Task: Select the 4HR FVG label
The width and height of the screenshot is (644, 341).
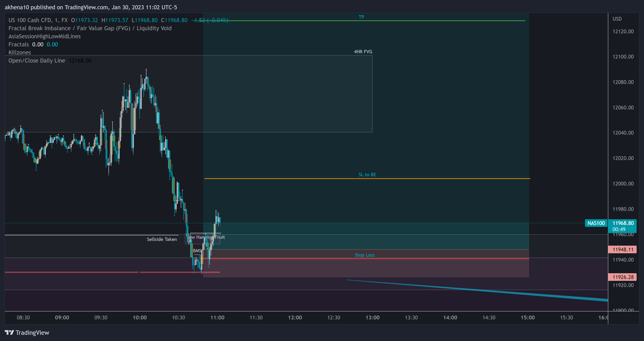Action: click(x=363, y=52)
